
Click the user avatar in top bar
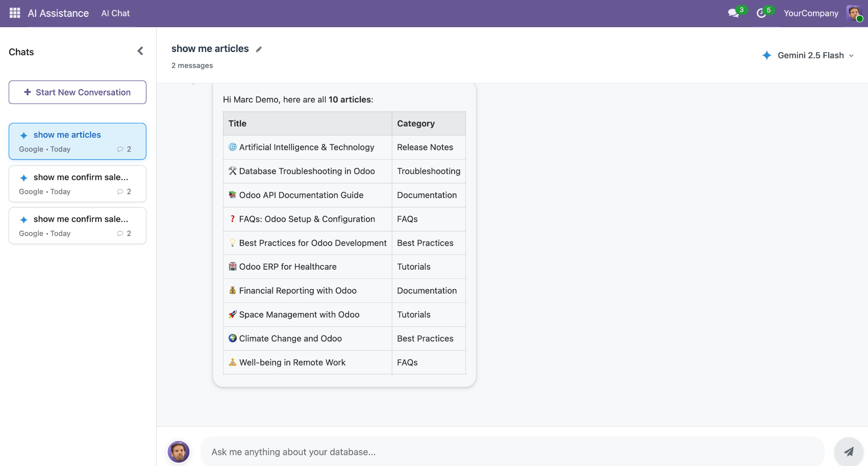point(854,13)
